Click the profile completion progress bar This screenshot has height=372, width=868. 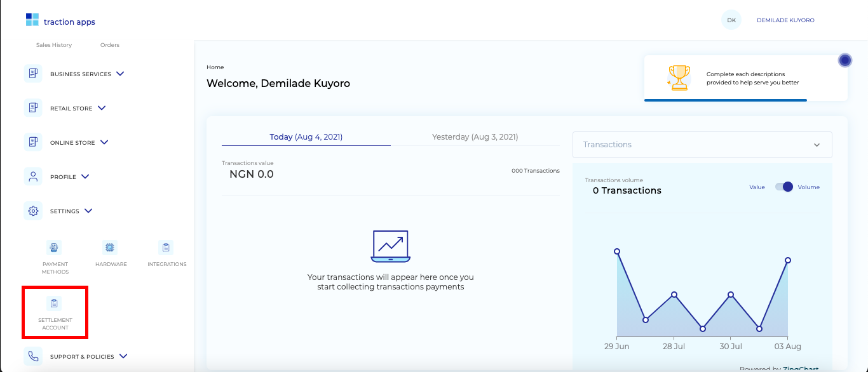(x=726, y=99)
